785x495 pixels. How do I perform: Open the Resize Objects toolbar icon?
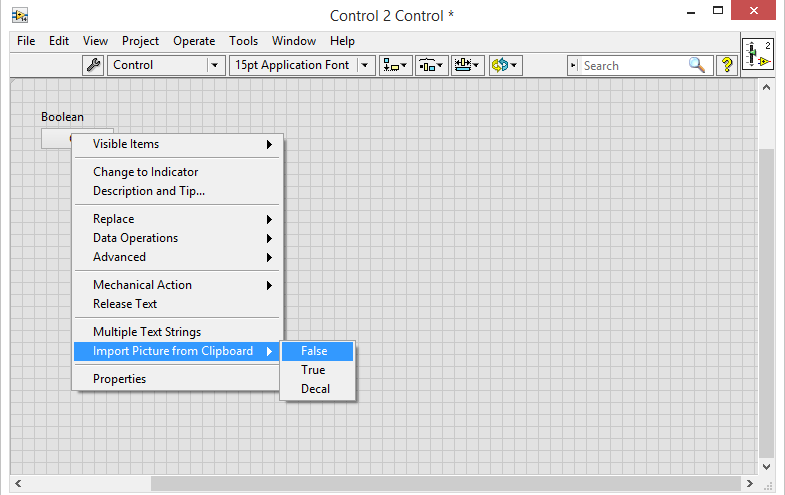click(x=468, y=65)
